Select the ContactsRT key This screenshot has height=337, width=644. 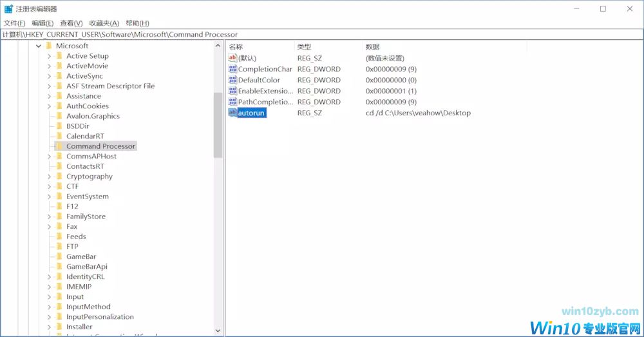click(85, 166)
